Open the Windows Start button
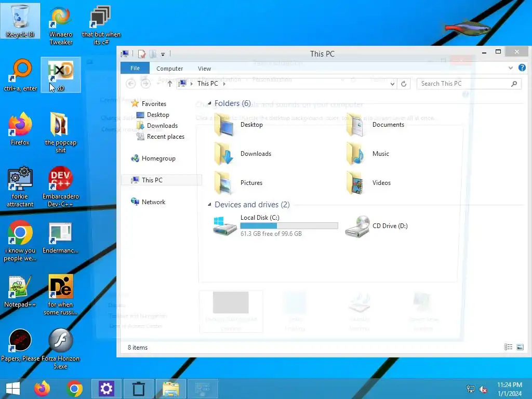This screenshot has width=532, height=399. click(x=13, y=389)
